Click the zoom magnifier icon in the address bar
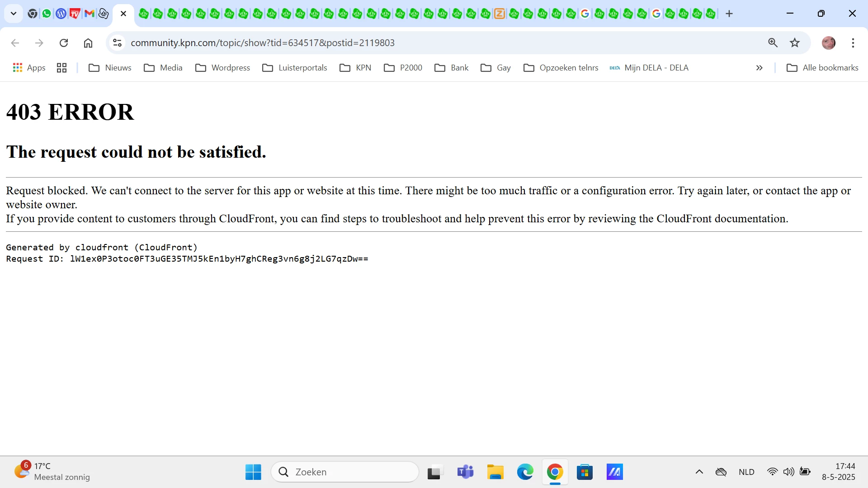868x488 pixels. pyautogui.click(x=773, y=43)
